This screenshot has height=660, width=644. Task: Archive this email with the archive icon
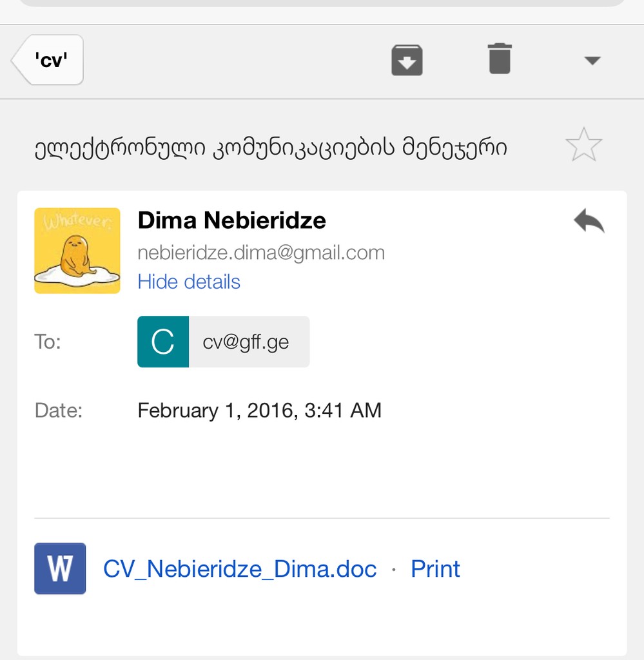(407, 60)
